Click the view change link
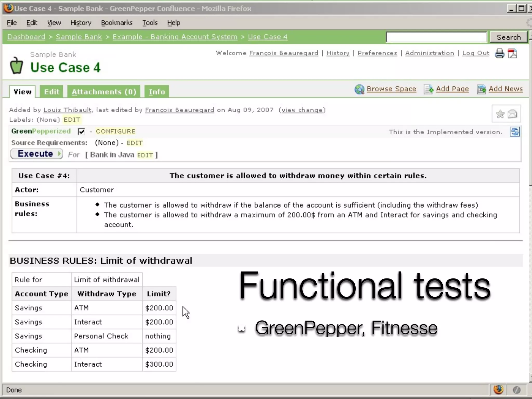The width and height of the screenshot is (532, 399). 302,110
